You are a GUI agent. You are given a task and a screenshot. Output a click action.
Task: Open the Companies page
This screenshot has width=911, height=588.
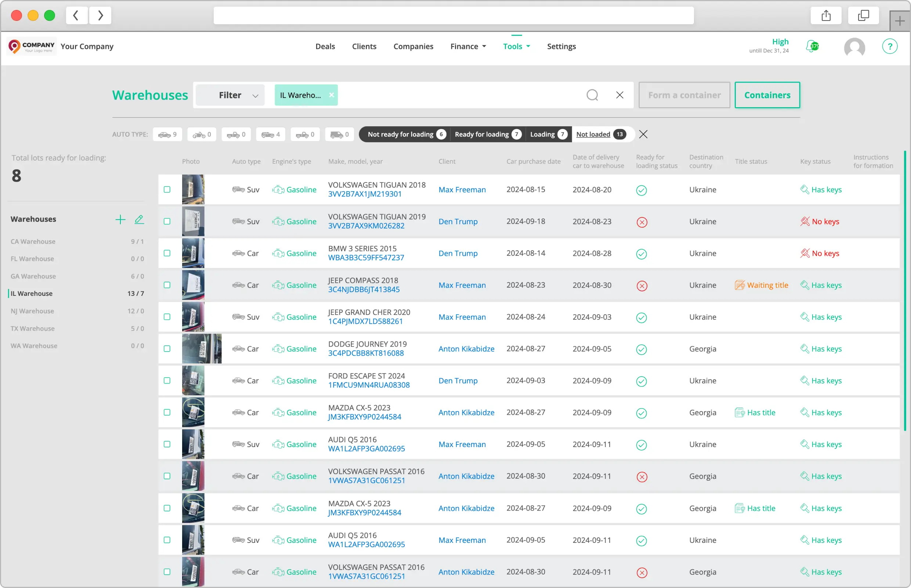(413, 46)
